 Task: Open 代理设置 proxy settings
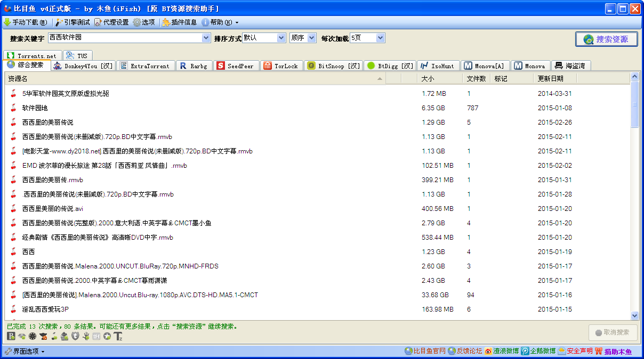(111, 22)
